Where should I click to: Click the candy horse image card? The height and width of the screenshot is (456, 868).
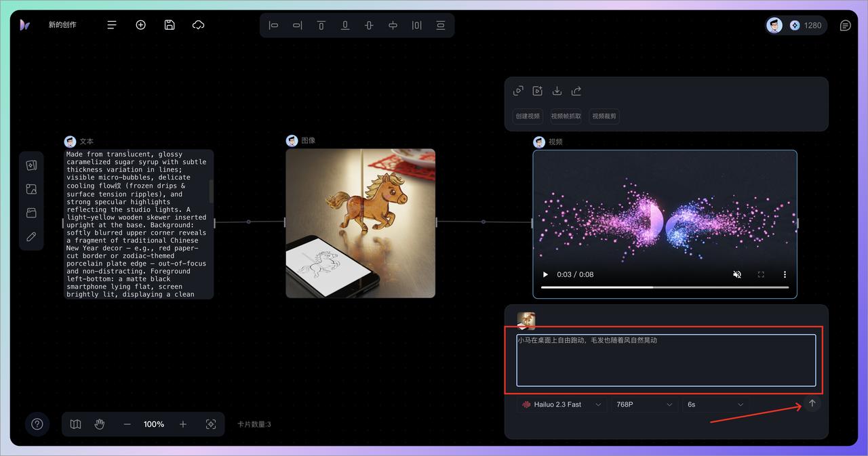coord(360,224)
